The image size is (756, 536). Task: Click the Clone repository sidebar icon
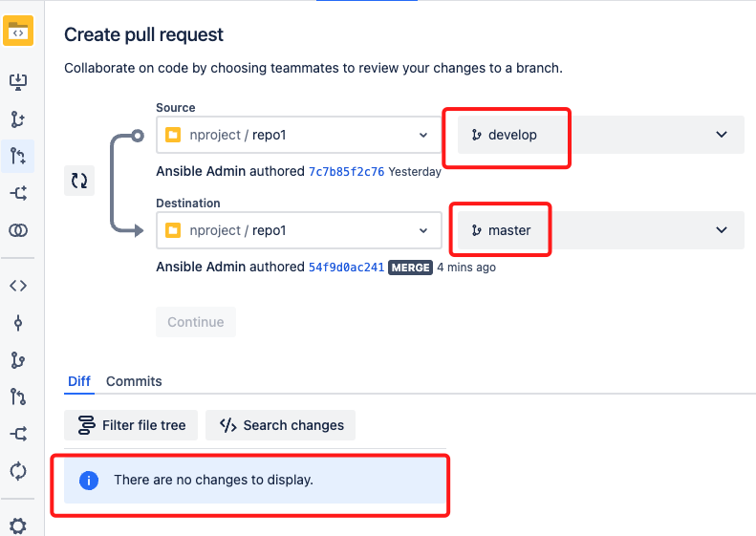[x=18, y=81]
